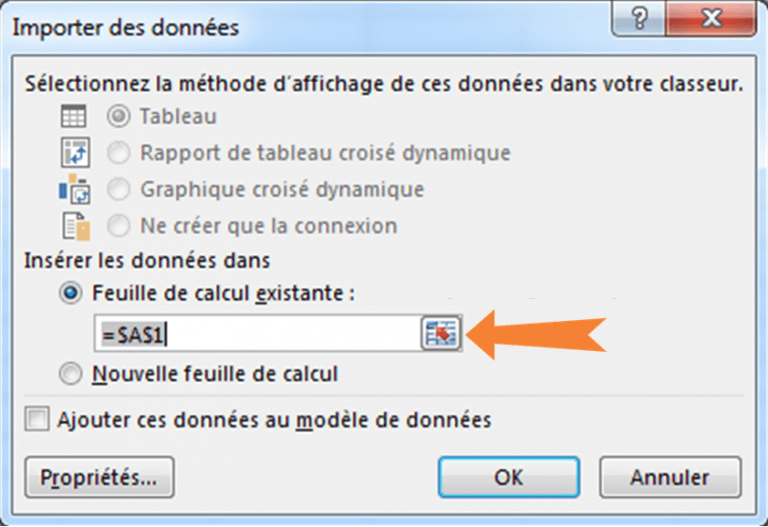The width and height of the screenshot is (768, 527).
Task: Click the Insérer les données dans heading
Action: click(147, 261)
